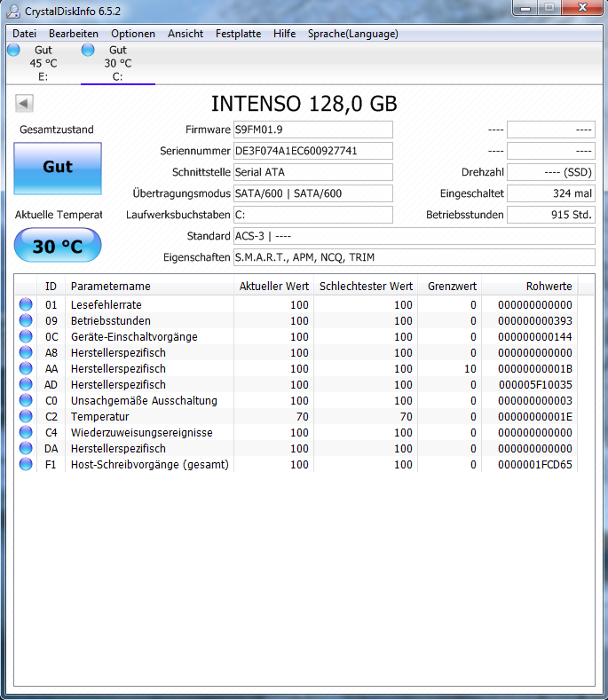Screen dimensions: 608x700
Task: Click the Grenzwert value 10 in row AA
Action: (x=470, y=369)
